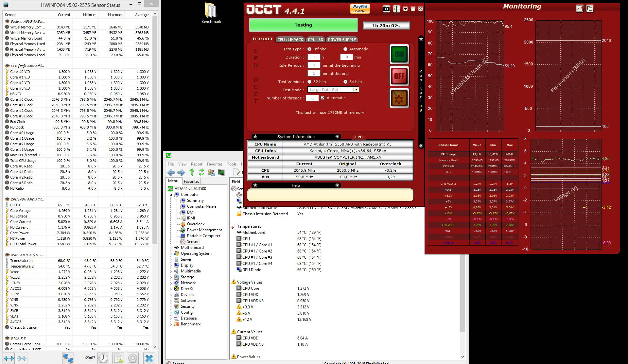Collapse the Computer tree node in AIDA64
The height and width of the screenshot is (364, 628).
click(171, 195)
